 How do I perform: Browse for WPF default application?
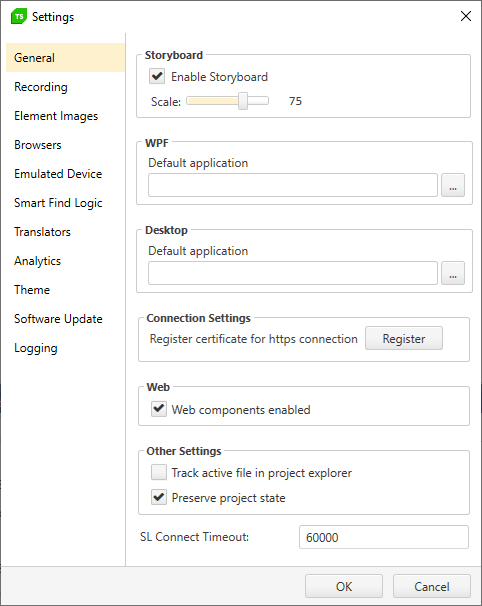[x=453, y=185]
